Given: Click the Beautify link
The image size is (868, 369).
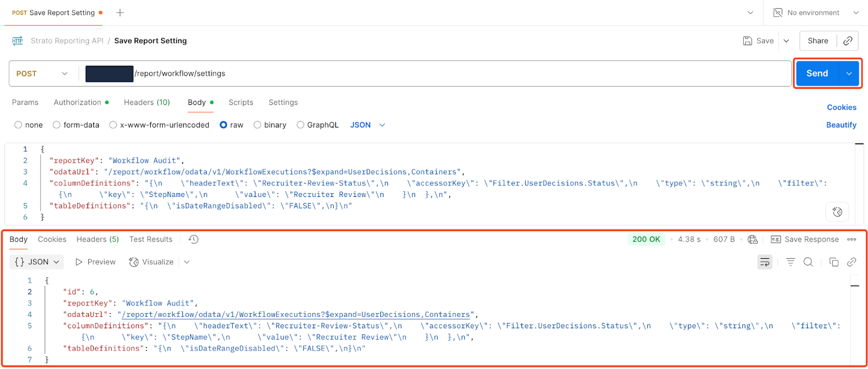Looking at the screenshot, I should [x=841, y=125].
